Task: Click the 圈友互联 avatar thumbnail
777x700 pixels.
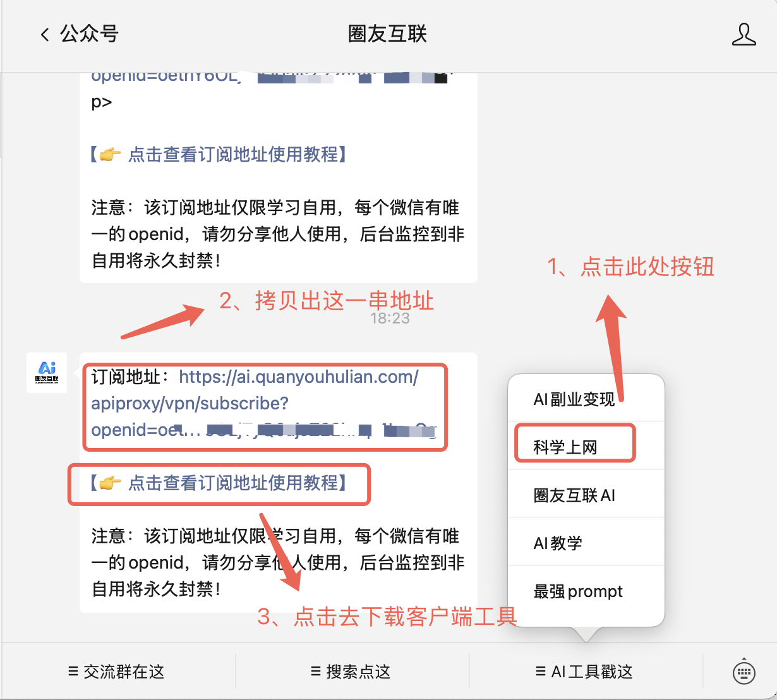Action: tap(47, 373)
